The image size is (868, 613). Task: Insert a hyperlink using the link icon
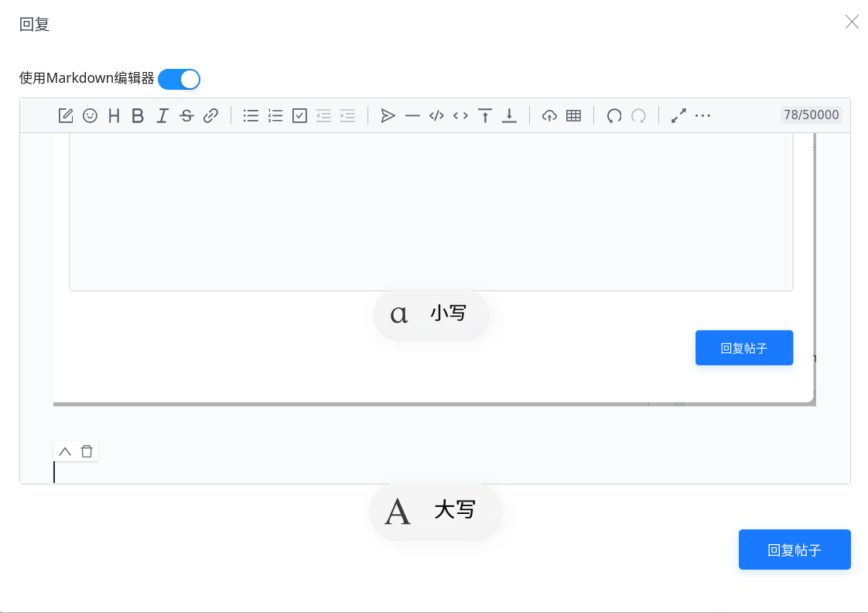(210, 115)
